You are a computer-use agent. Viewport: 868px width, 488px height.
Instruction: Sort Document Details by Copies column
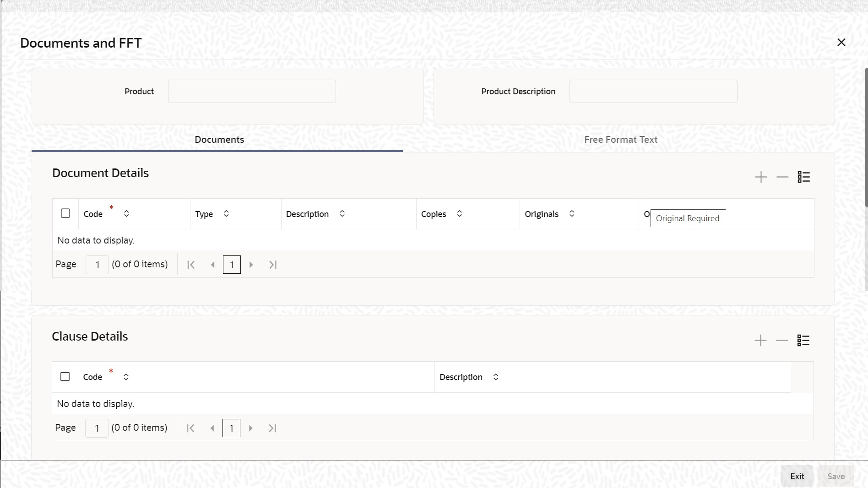460,214
